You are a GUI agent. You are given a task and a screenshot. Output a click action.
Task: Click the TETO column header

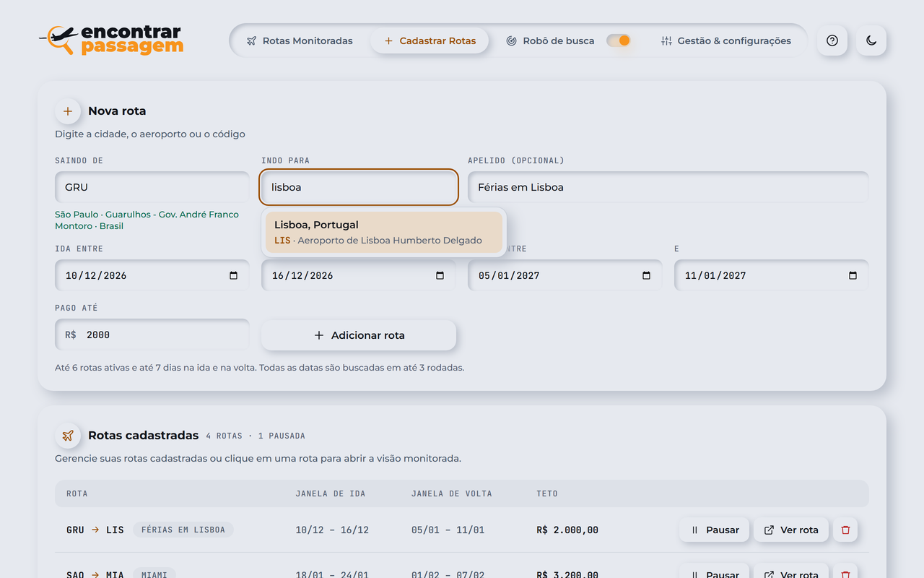547,493
